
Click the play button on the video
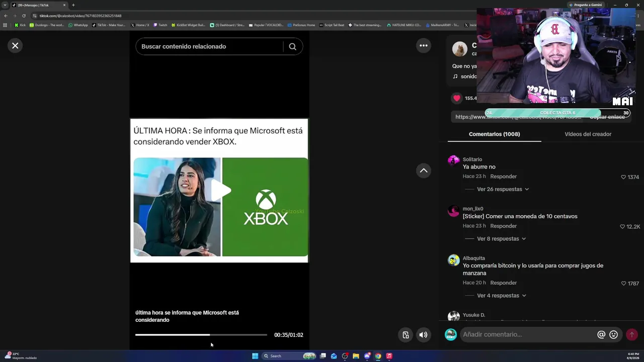[220, 191]
